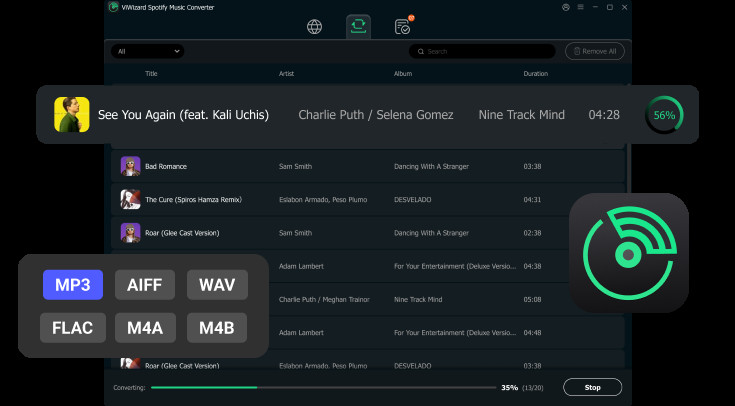Click the Artist column header
This screenshot has height=406, width=735.
point(286,74)
